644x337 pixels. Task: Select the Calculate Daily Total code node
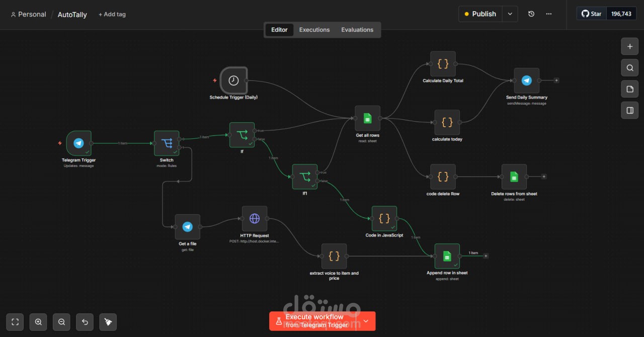[443, 64]
